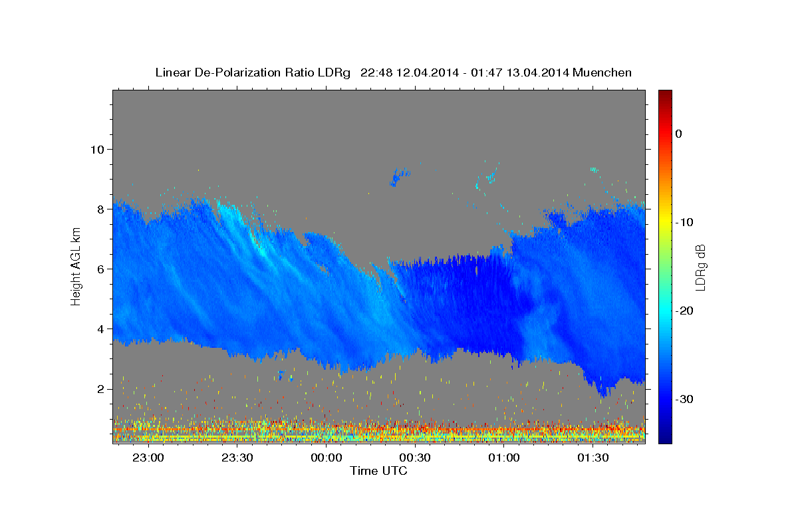Click the 23:30 time tick label

coord(237,458)
